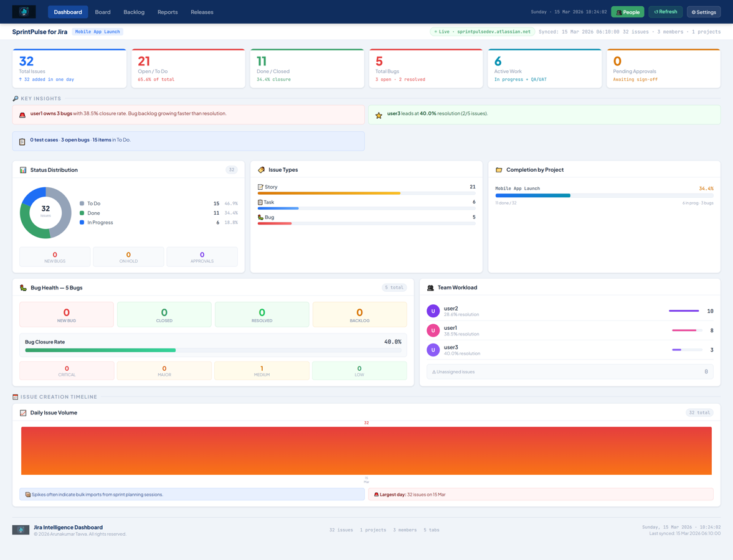Image resolution: width=733 pixels, height=560 pixels.
Task: Open the Reports tab
Action: coord(167,11)
